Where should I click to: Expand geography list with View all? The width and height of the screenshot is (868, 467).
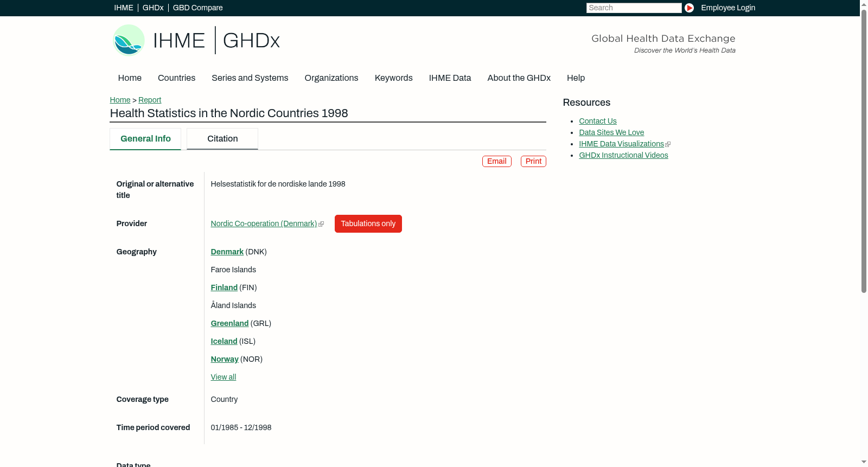[x=224, y=377]
